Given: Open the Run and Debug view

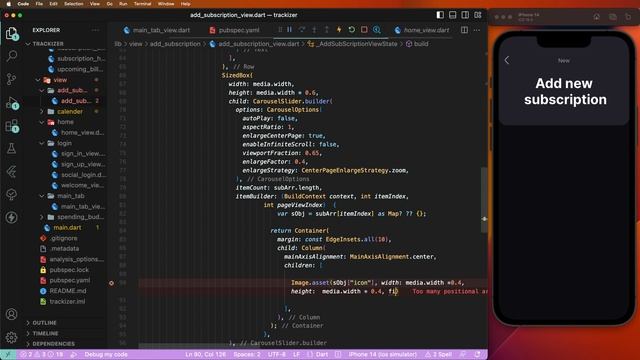Looking at the screenshot, I should (12, 102).
